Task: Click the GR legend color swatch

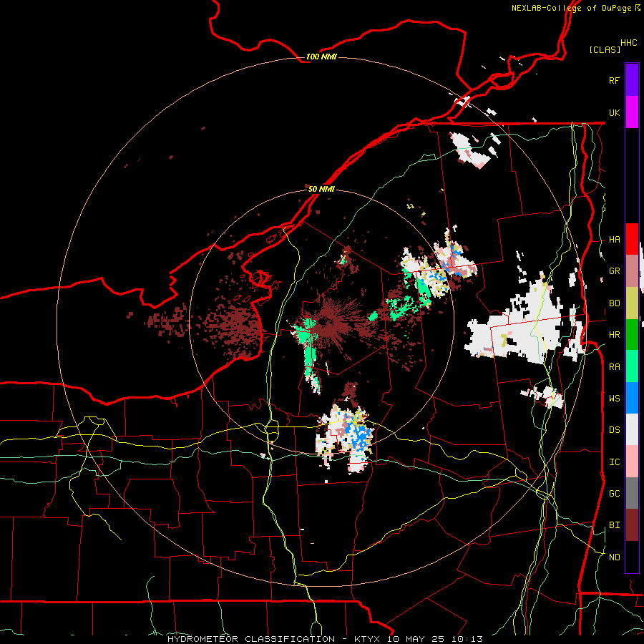Action: point(632,271)
